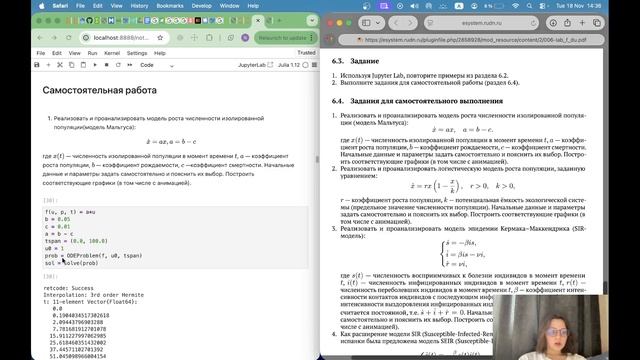Viewport: 640px width, 360px height.
Task: Open the cell type Code dropdown
Action: (x=157, y=65)
